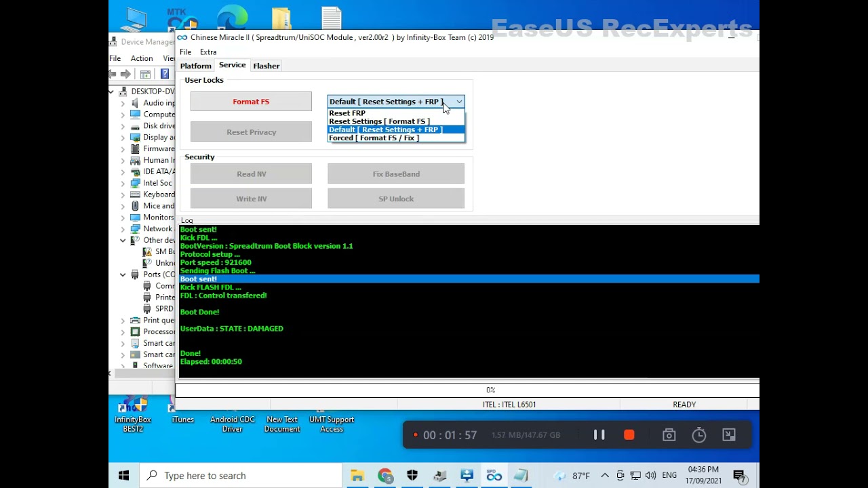Select the SPRD port device entry
Screen dimensions: 868x488
click(x=159, y=308)
